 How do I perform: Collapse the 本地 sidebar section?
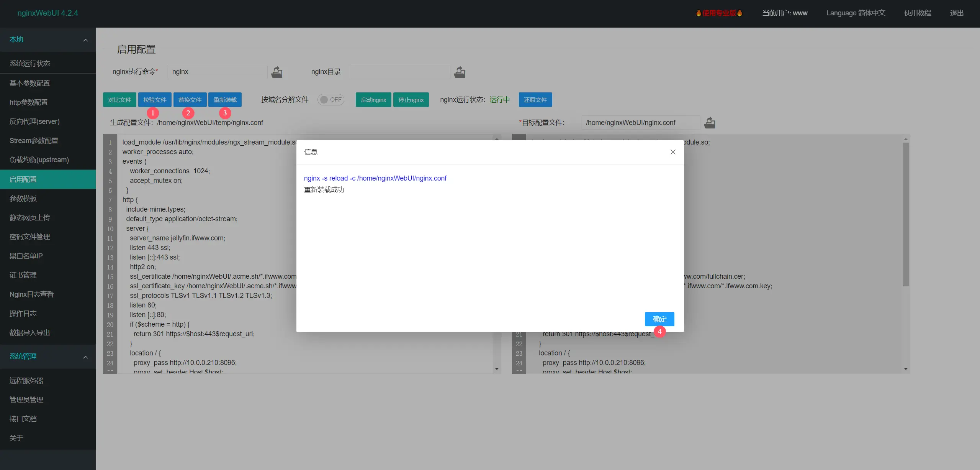(x=85, y=40)
